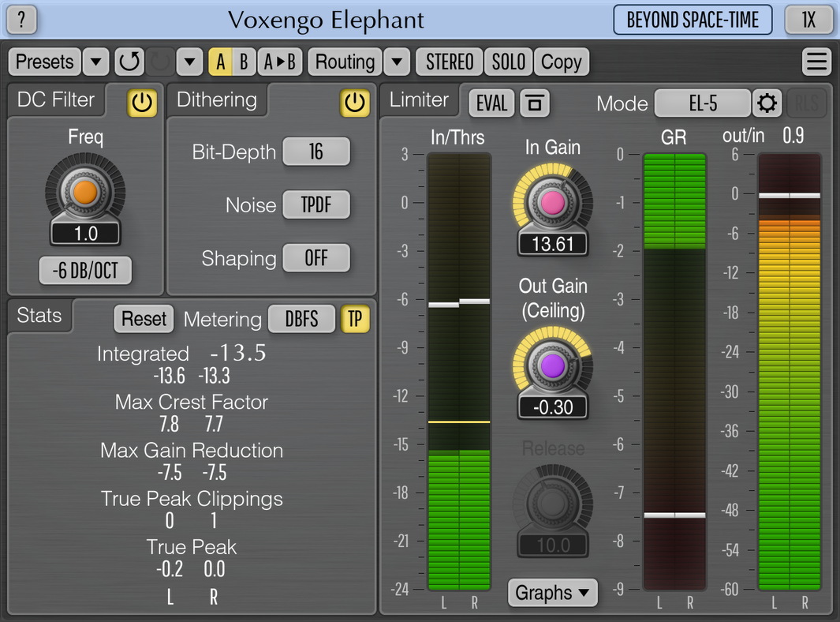Expand the Routing dropdown arrow
The image size is (840, 622).
coord(397,61)
